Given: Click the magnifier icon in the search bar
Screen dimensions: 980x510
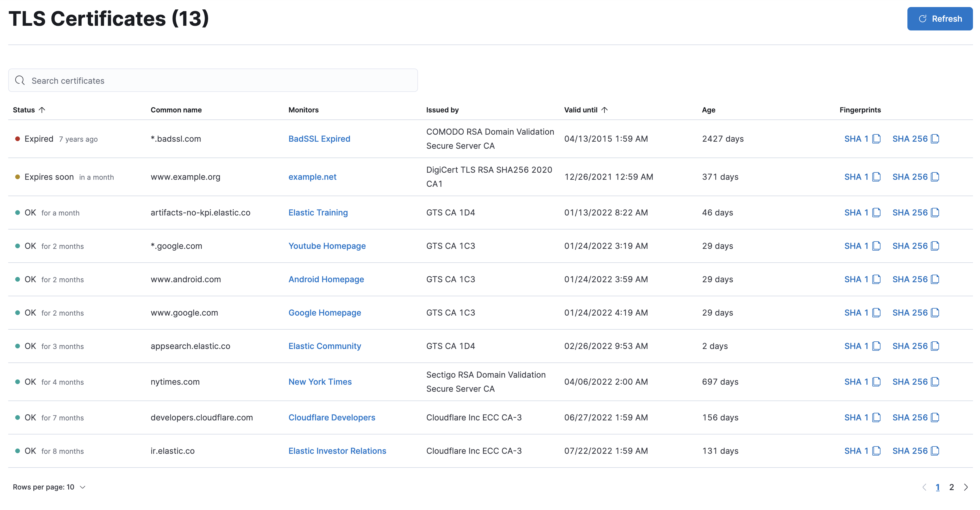Looking at the screenshot, I should 20,80.
